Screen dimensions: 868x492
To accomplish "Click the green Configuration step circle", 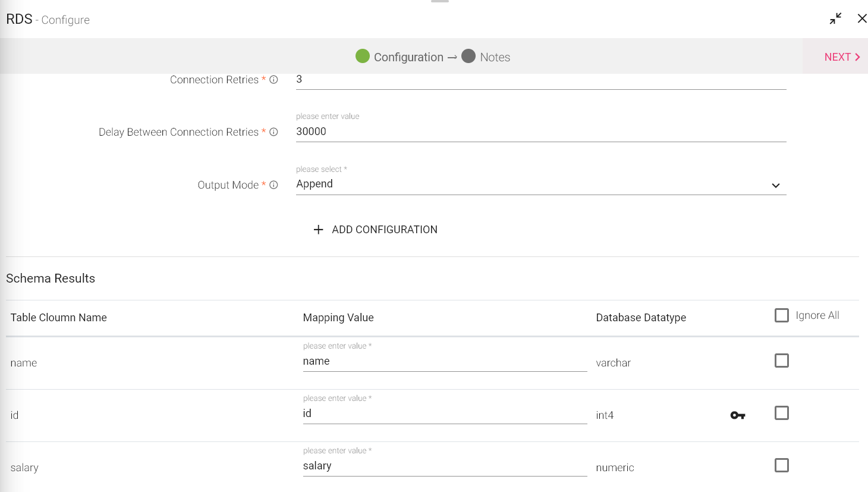I will coord(363,56).
